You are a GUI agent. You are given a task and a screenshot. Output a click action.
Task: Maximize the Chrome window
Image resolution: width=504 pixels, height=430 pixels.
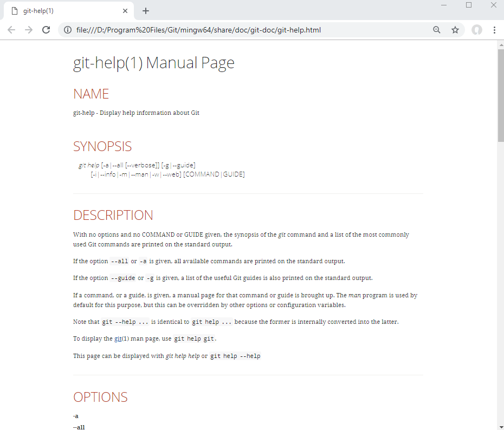point(469,5)
